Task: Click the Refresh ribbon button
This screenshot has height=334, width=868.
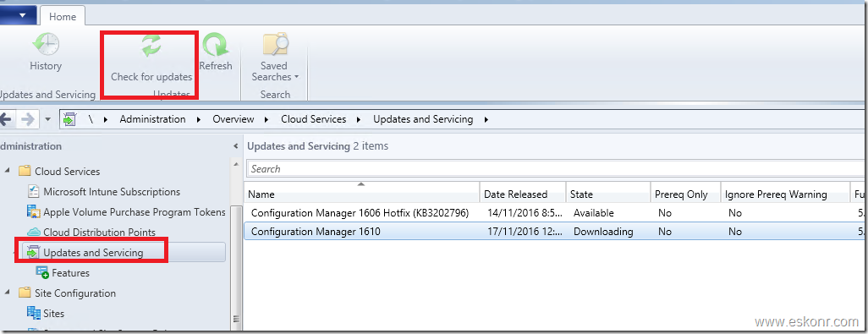Action: 216,52
